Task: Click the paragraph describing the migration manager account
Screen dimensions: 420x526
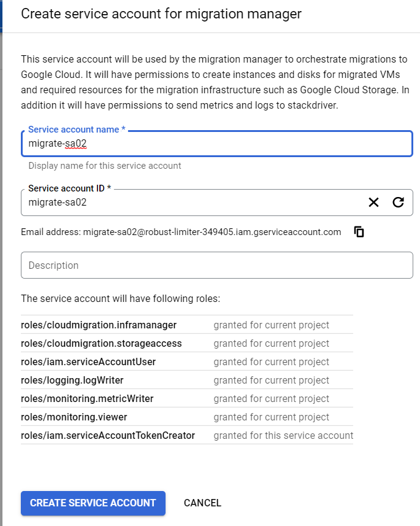Action: (215, 82)
